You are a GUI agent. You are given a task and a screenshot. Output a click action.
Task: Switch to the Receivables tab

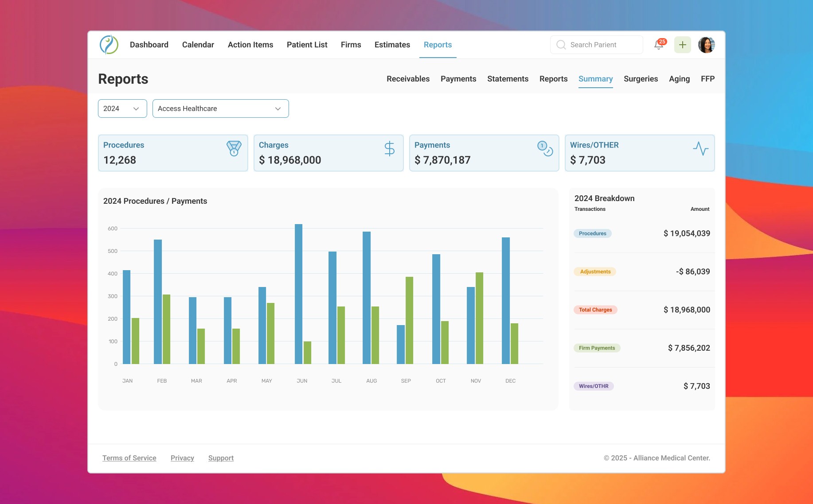(408, 79)
